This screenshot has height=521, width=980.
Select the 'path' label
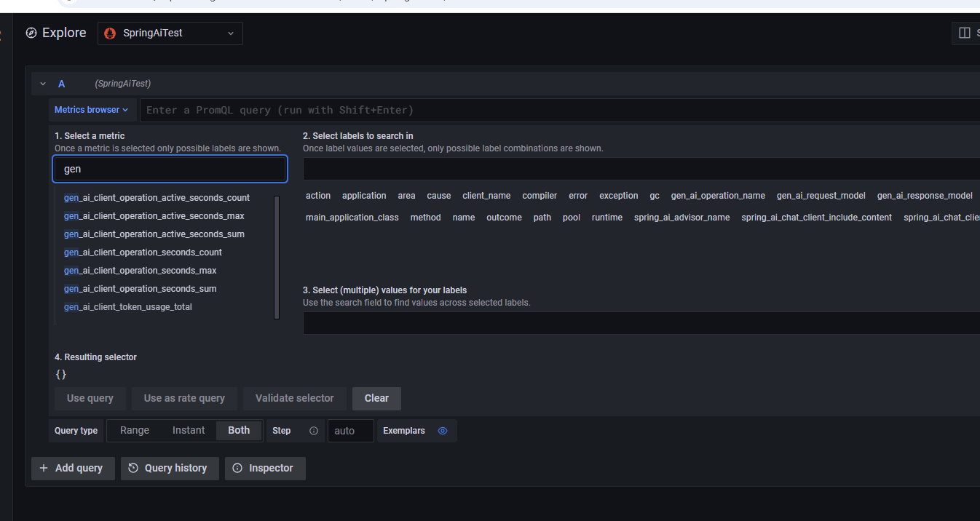pyautogui.click(x=542, y=218)
